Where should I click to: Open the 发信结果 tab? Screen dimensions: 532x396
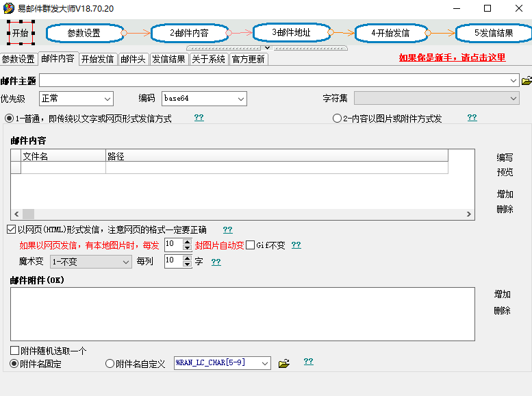pyautogui.click(x=168, y=59)
